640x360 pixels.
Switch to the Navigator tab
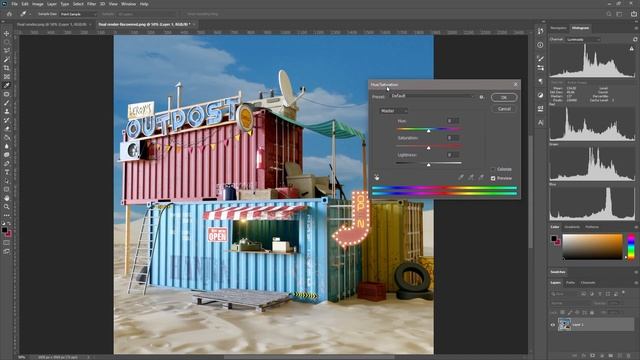[x=558, y=28]
